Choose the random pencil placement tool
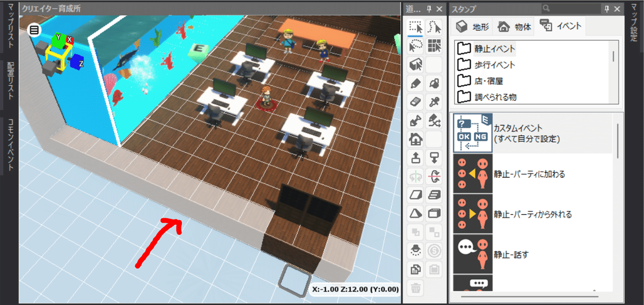 [435, 121]
